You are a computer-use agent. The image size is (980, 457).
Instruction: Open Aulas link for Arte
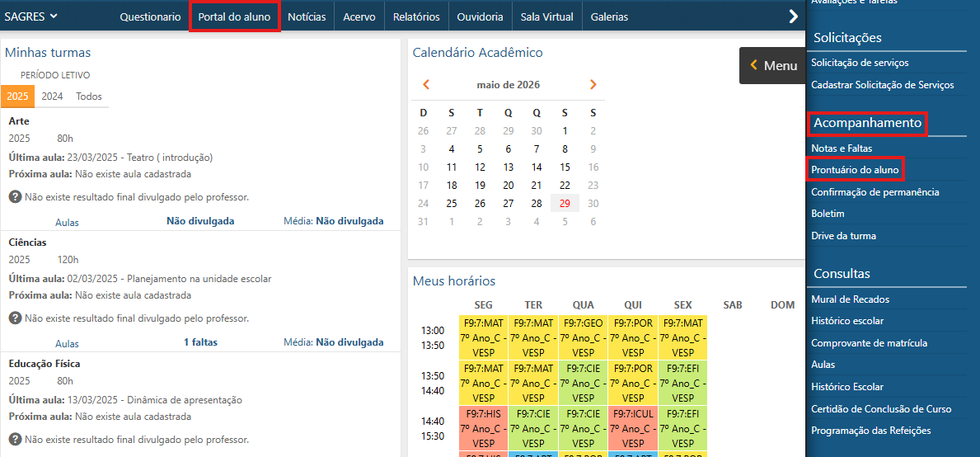coord(67,222)
